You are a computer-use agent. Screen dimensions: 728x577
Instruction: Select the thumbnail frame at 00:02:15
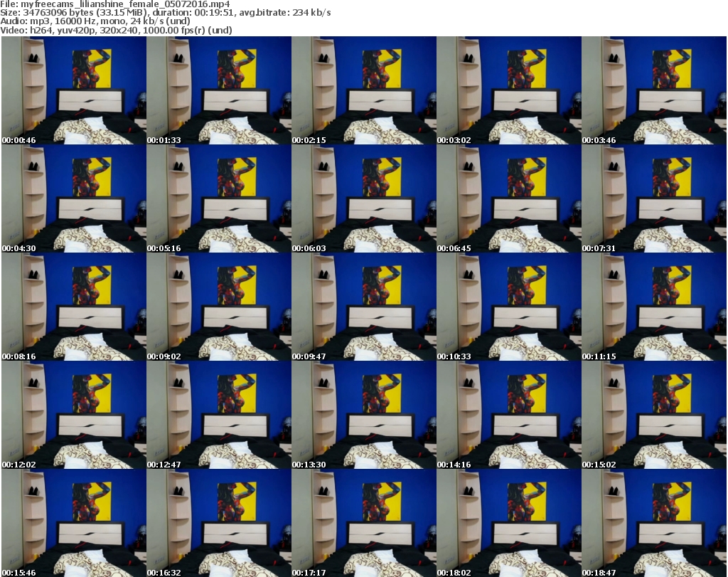pyautogui.click(x=363, y=90)
